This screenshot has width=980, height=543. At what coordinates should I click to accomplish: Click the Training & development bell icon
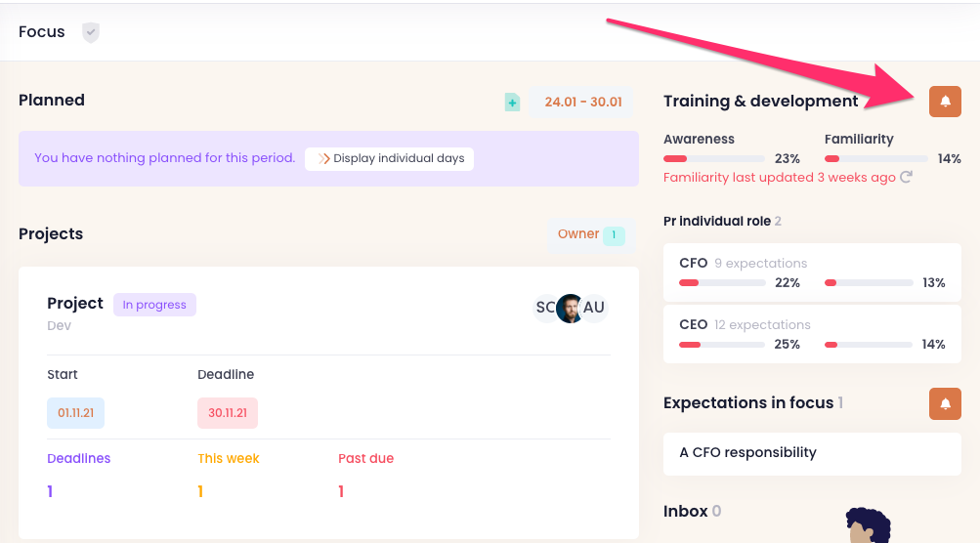pyautogui.click(x=945, y=102)
